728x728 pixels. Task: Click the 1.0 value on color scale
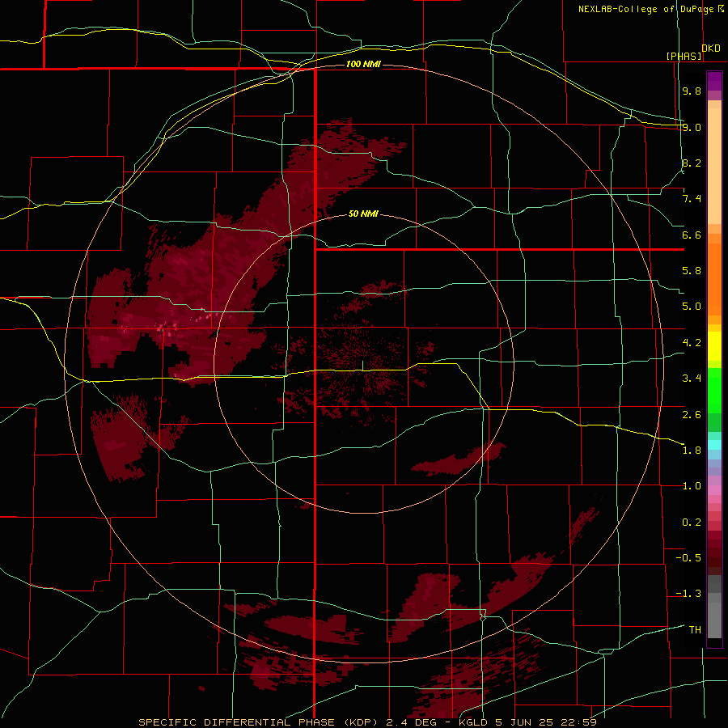(692, 486)
